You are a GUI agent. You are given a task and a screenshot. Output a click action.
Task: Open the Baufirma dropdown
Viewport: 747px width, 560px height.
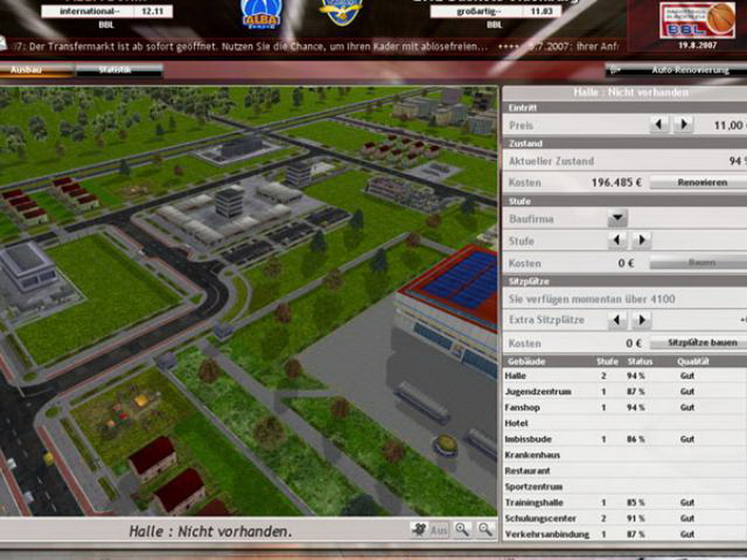click(x=618, y=218)
